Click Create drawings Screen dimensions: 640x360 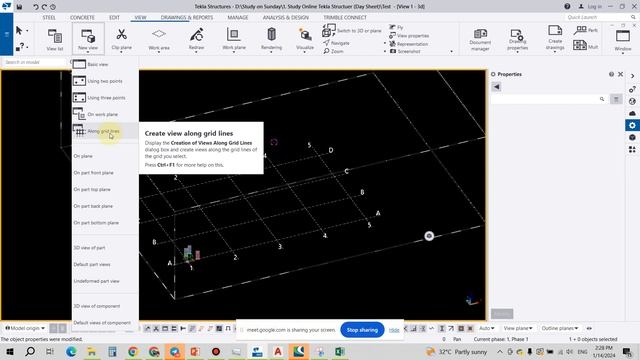[x=555, y=38]
